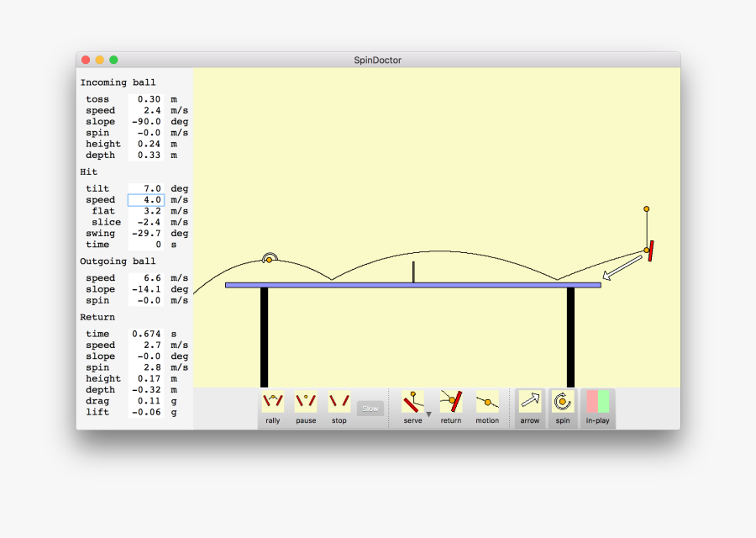Screen dimensions: 756x538
Task: Click the green maximize window button
Action: pyautogui.click(x=113, y=60)
